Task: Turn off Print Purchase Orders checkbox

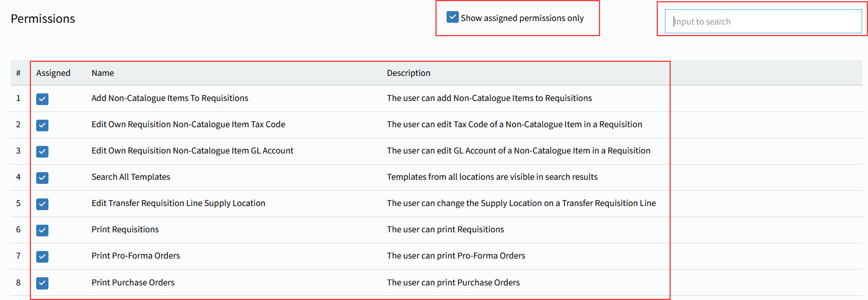Action: click(42, 283)
